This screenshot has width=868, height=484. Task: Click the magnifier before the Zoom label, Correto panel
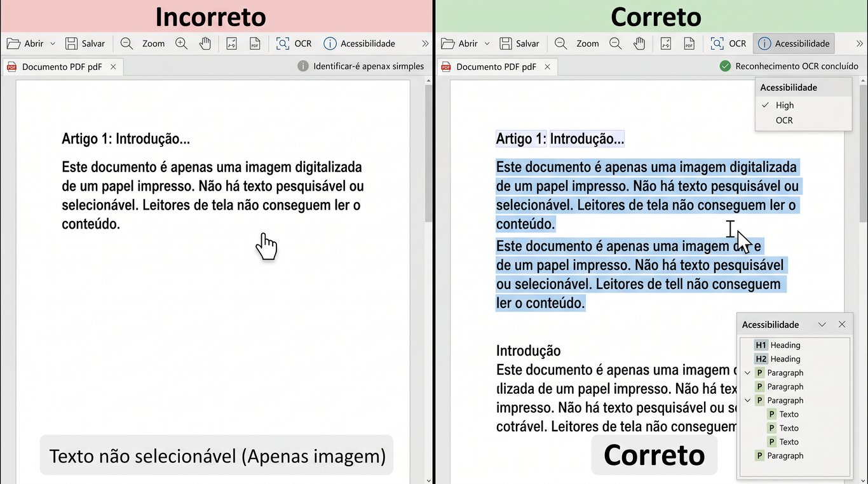point(560,44)
